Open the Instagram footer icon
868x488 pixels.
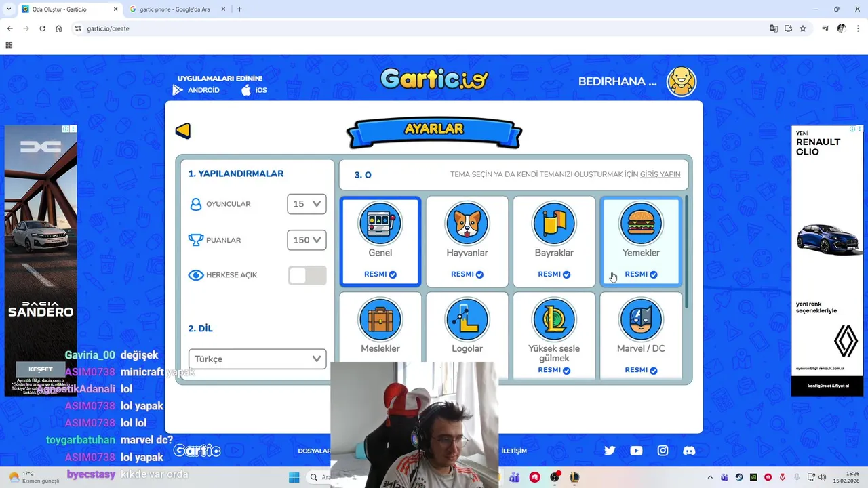(x=663, y=451)
